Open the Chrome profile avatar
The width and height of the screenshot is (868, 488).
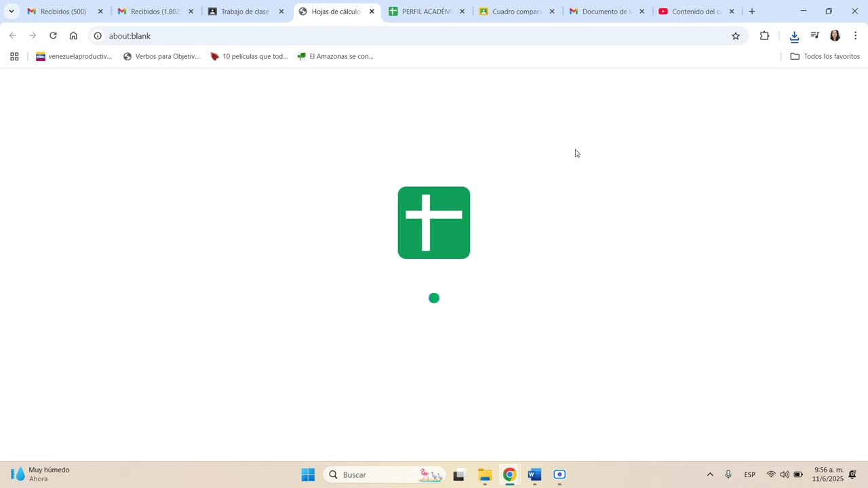(835, 36)
